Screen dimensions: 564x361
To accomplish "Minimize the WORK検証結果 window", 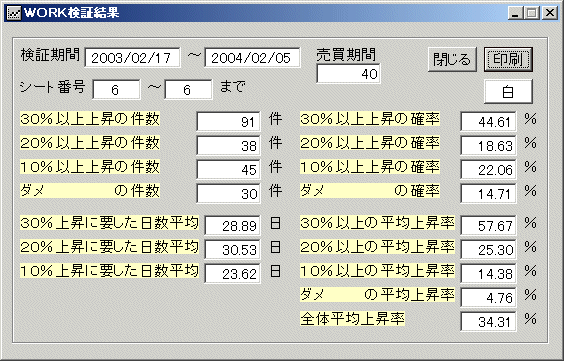I will point(515,13).
